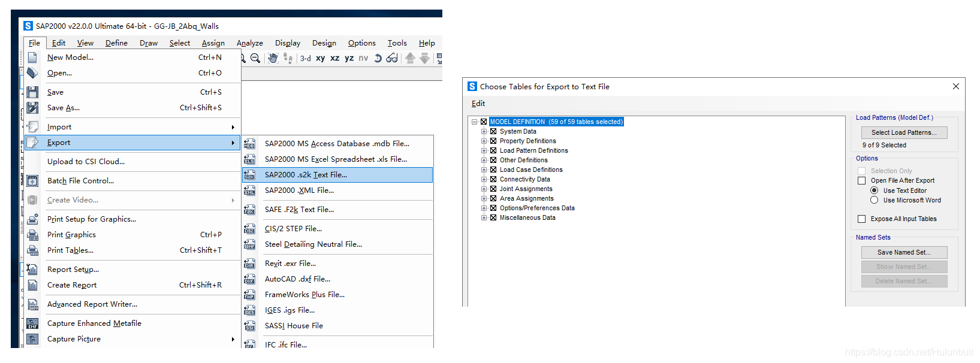Toggle MODEL DEFINITION root checkbox
The height and width of the screenshot is (363, 980).
(x=484, y=122)
